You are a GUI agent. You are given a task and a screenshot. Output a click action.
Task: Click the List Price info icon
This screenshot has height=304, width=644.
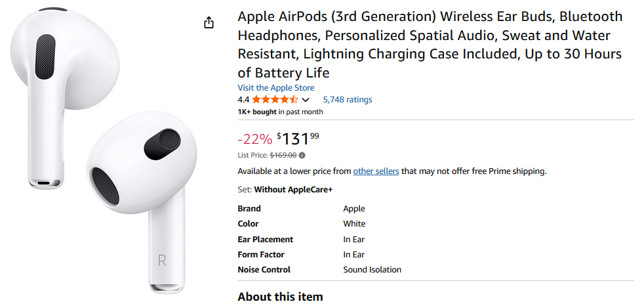pos(302,156)
